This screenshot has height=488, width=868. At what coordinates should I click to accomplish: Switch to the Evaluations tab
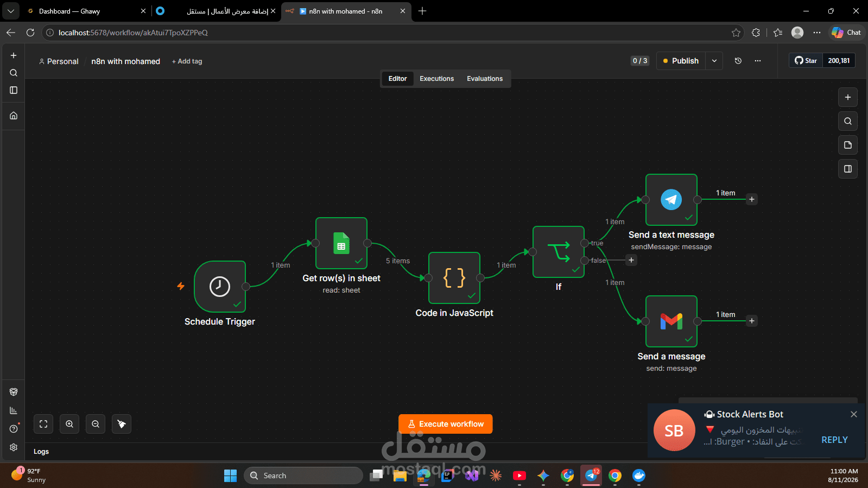(485, 79)
